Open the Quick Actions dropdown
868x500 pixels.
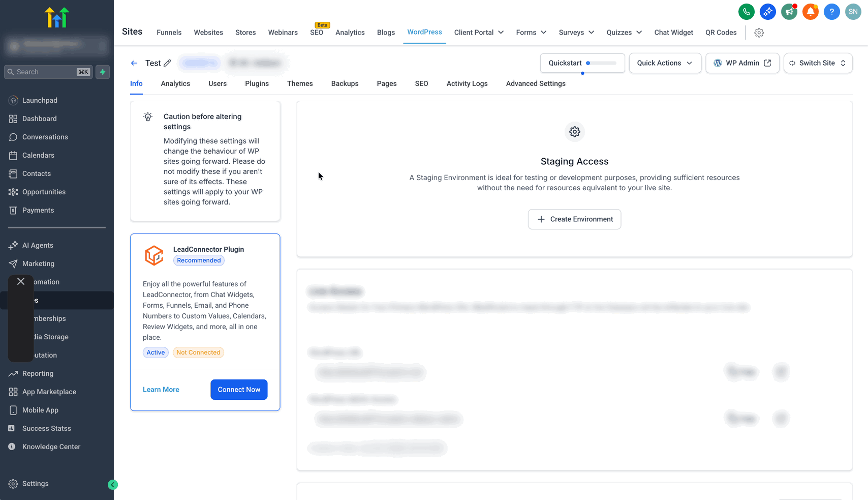(x=665, y=63)
